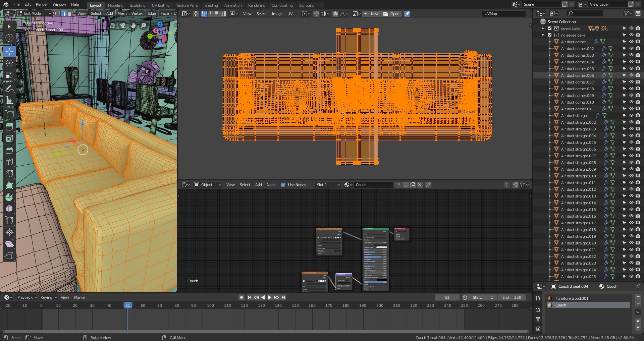Toggle selectability of Air duct straight.015
The height and width of the screenshot is (341, 644).
point(624,210)
